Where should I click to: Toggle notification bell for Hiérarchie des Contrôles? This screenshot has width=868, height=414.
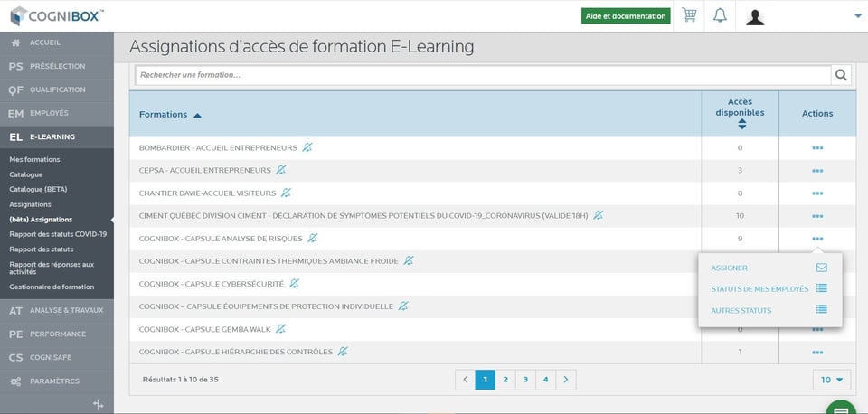coord(343,352)
